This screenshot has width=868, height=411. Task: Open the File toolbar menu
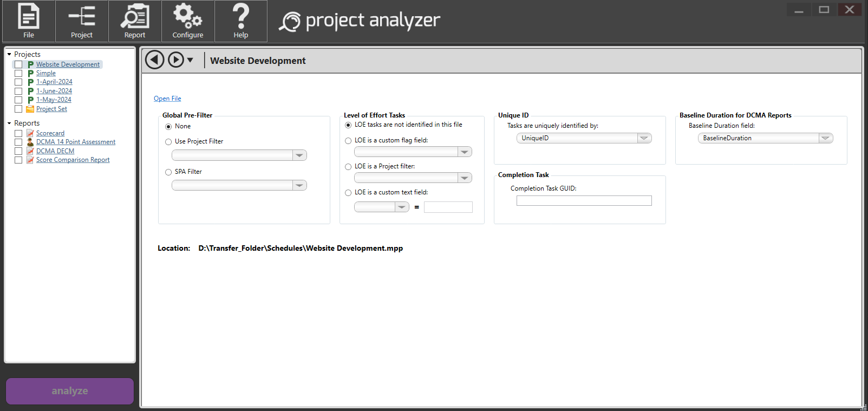(x=29, y=21)
